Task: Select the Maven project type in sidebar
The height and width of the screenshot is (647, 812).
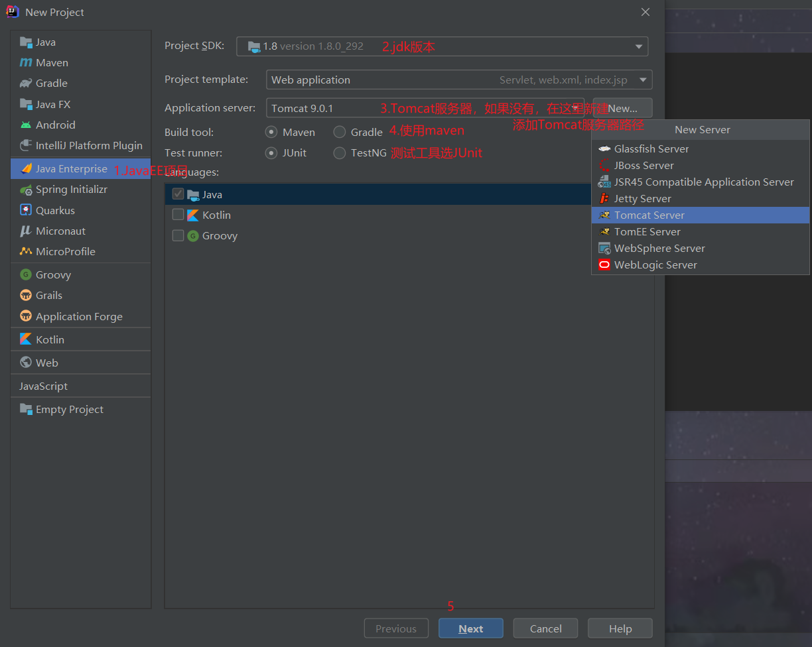Action: [50, 62]
